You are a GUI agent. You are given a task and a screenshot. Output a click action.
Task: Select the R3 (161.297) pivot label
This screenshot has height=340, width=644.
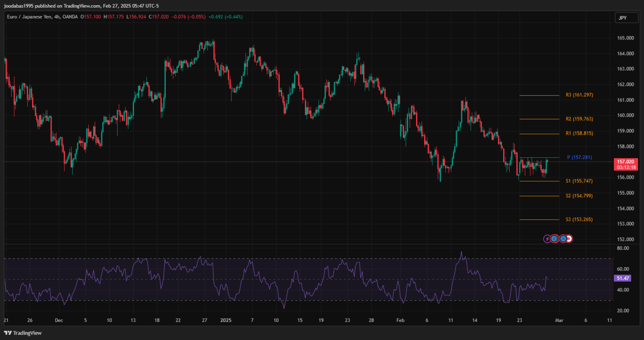(579, 95)
